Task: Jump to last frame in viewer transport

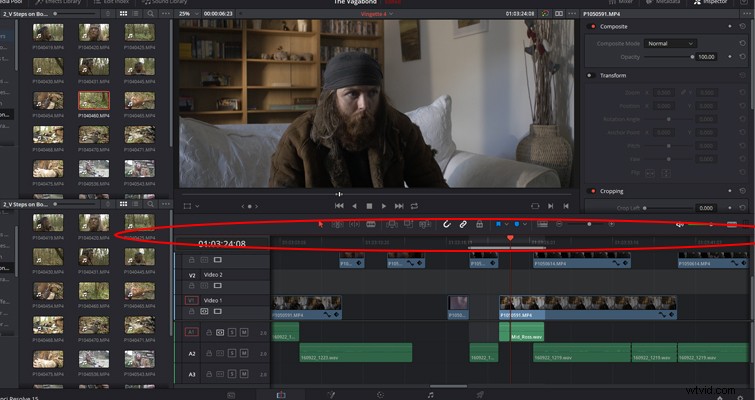Action: [x=399, y=206]
